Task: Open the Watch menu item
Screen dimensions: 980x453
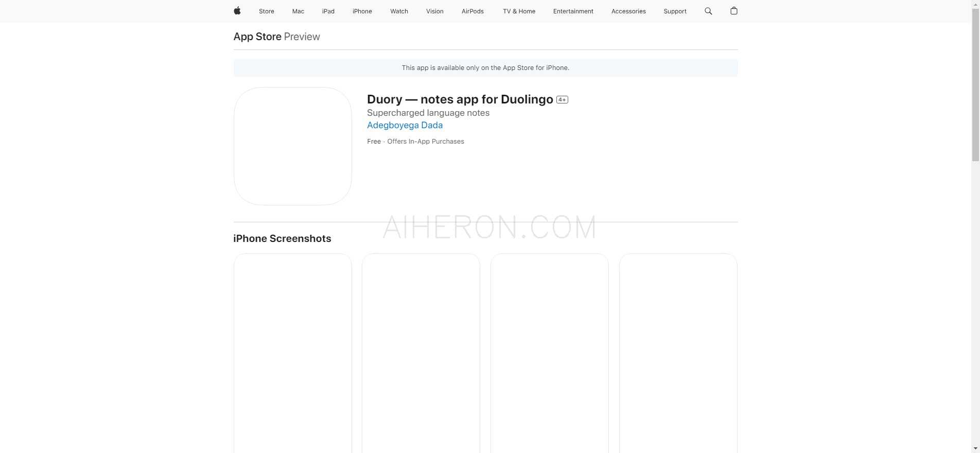Action: pyautogui.click(x=399, y=11)
